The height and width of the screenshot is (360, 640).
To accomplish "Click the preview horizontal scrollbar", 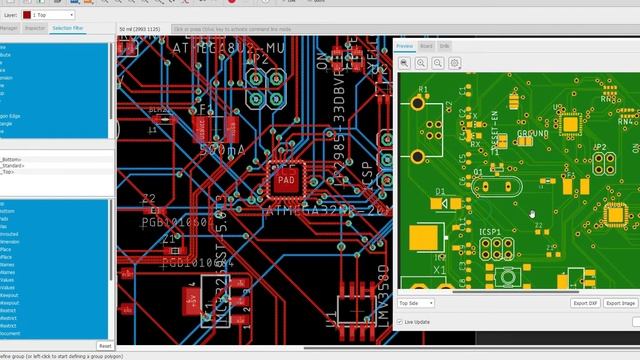I will [x=516, y=292].
